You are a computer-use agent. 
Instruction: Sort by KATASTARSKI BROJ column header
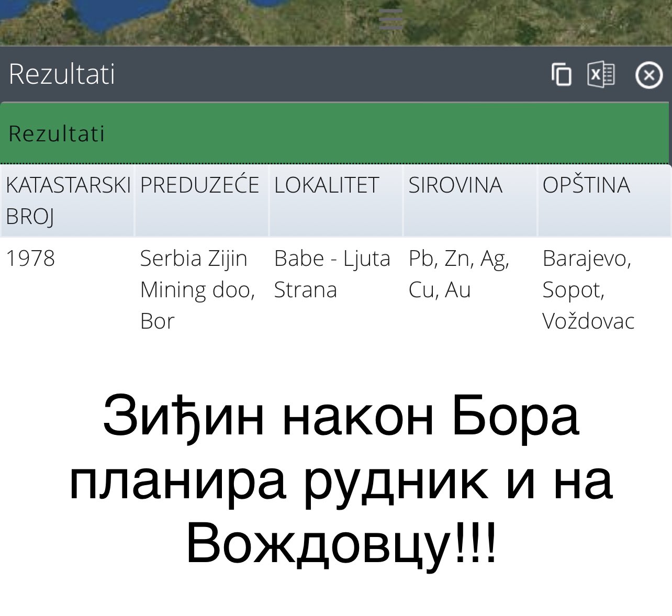click(67, 200)
